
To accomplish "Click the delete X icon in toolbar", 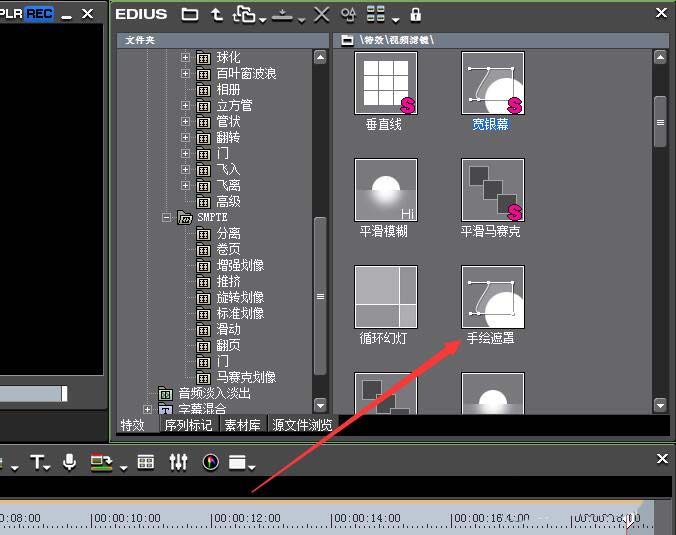I will tap(321, 14).
